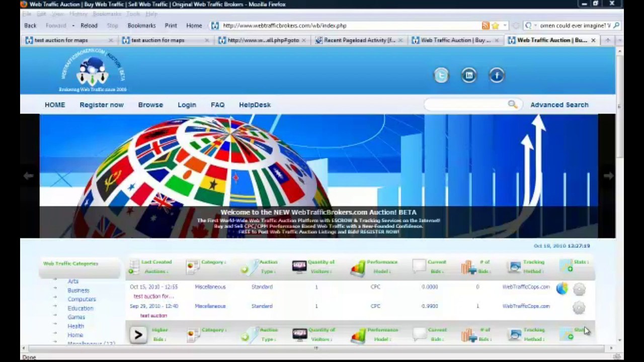Viewport: 644px width, 362px height.
Task: Click gear icon in Sep 29 auction row
Action: pyautogui.click(x=579, y=308)
